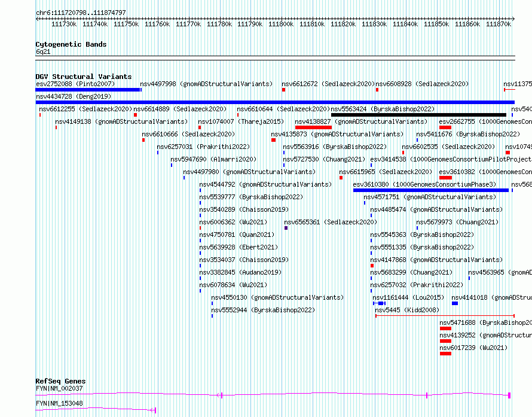The height and width of the screenshot is (417, 532).
Task: Click the magenta FYN exon block at right end
Action: point(509,395)
